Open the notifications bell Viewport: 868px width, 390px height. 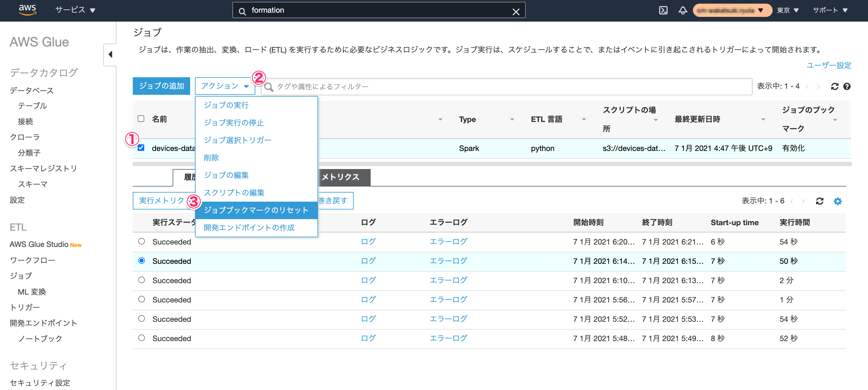[x=683, y=11]
